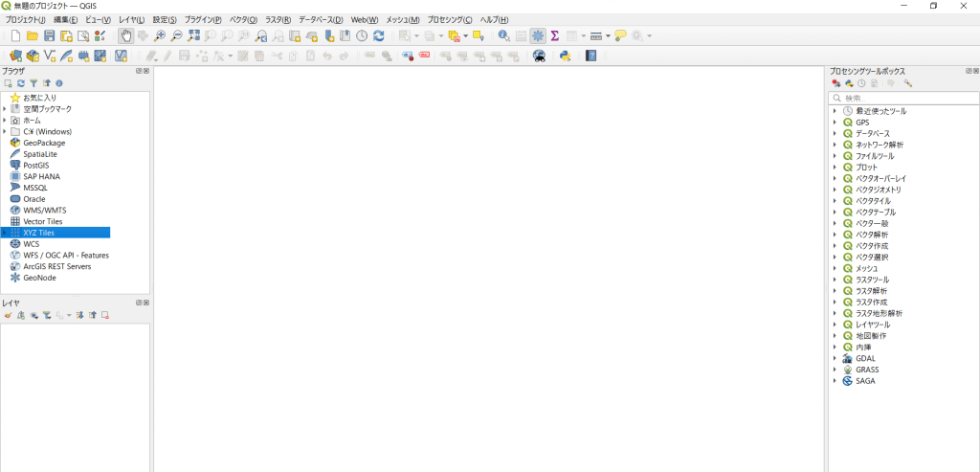Image resolution: width=980 pixels, height=472 pixels.
Task: Collapse all items in Browser panel
Action: 46,83
